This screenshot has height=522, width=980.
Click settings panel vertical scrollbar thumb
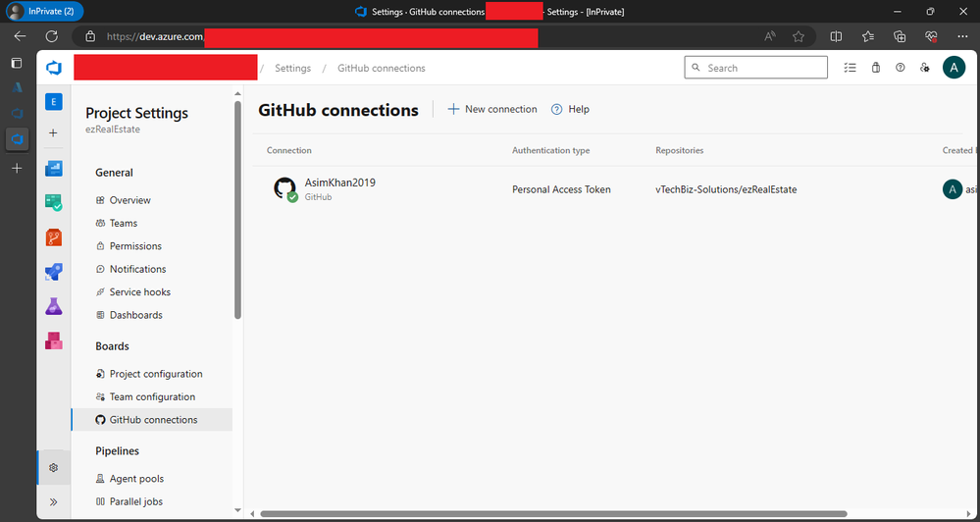(x=237, y=209)
